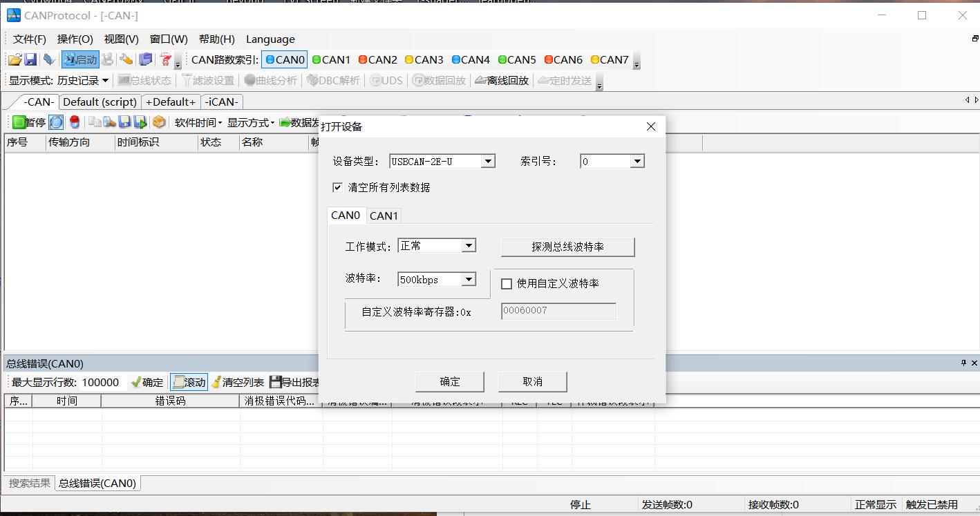Select CAN1 channel indicator
Viewport: 980px width, 516px height.
(x=331, y=60)
